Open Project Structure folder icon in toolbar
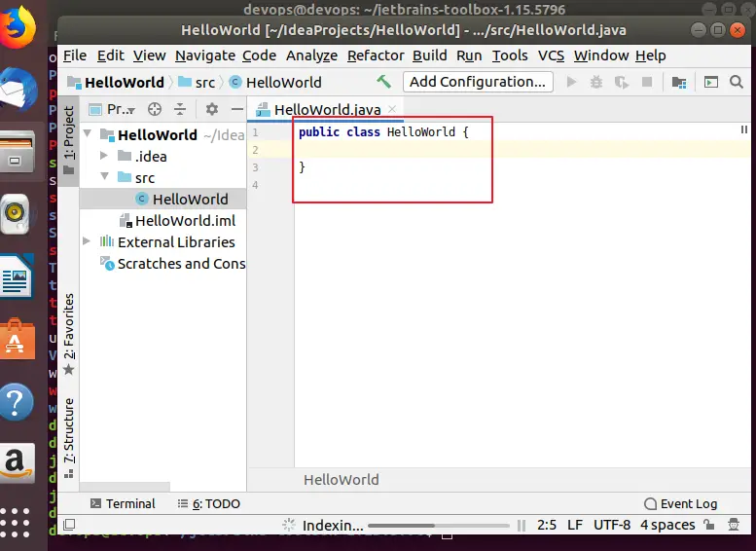 point(679,83)
